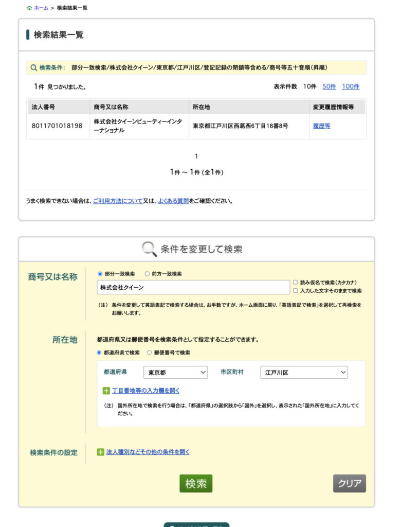The width and height of the screenshot is (420, 527).
Task: Click the green plus icon for 丁目番地等
Action: (x=106, y=391)
